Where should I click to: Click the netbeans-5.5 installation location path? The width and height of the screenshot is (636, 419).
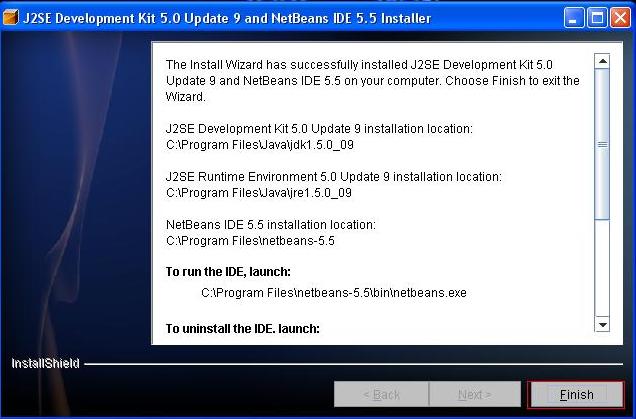250,241
